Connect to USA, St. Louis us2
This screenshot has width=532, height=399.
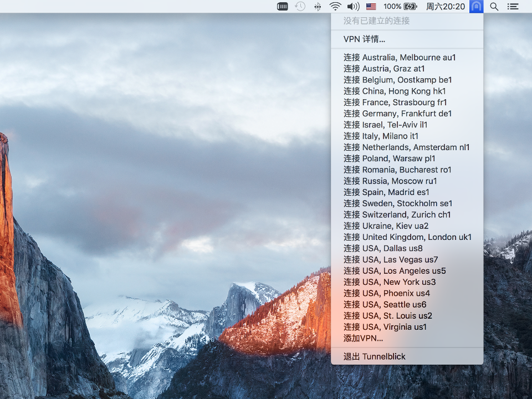pos(407,315)
